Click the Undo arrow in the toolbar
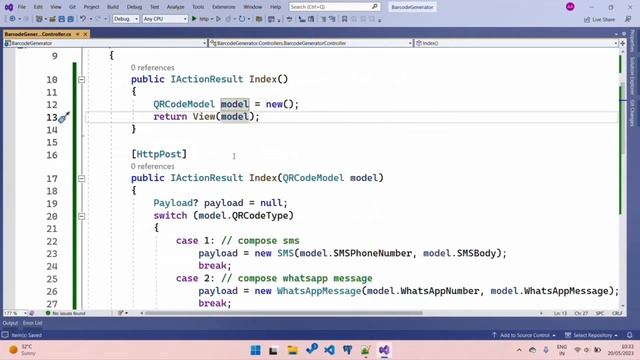 coord(83,19)
